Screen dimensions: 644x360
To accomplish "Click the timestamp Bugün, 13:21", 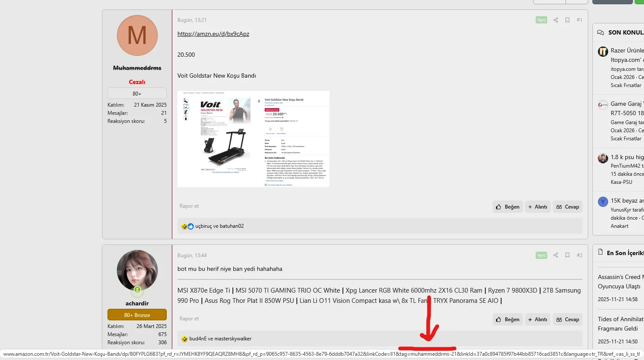I will point(192,20).
